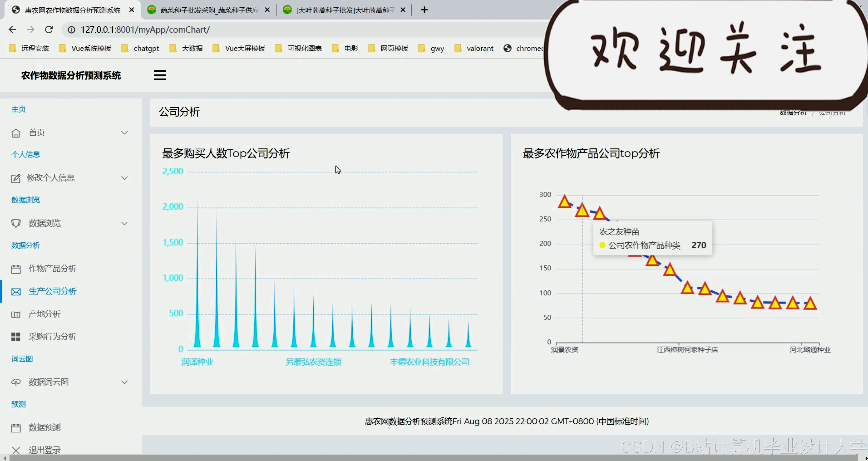The image size is (868, 461).
Task: Click the edit icon beside 修改个人信息
Action: (x=16, y=178)
